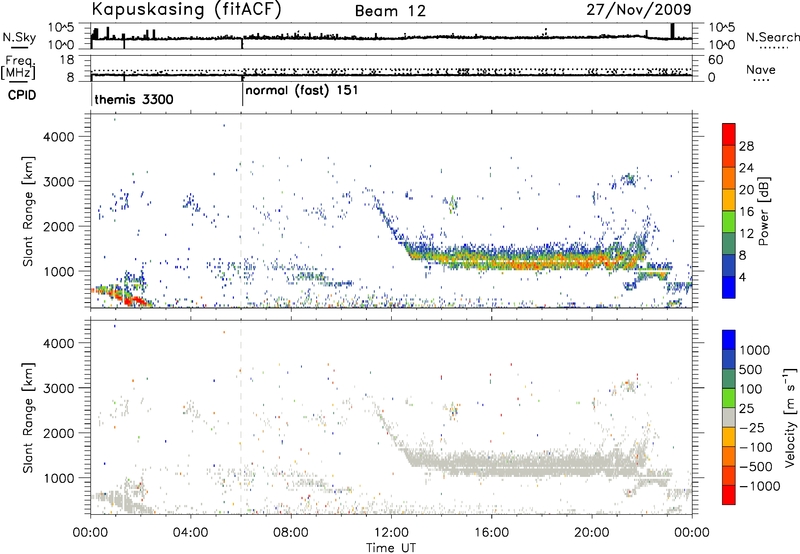
Task: Click the 'normal (fast) 151' CPID text
Action: pyautogui.click(x=302, y=91)
